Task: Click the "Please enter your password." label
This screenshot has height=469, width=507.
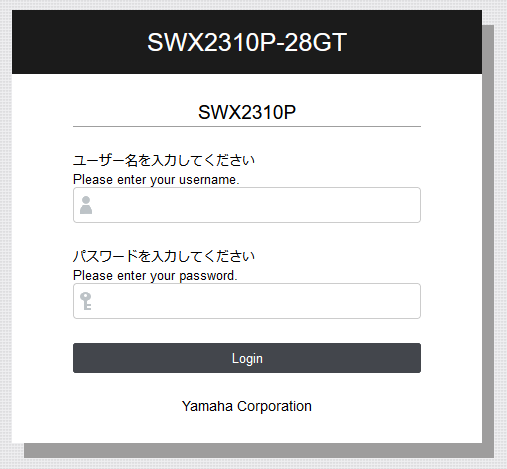Action: (x=155, y=276)
